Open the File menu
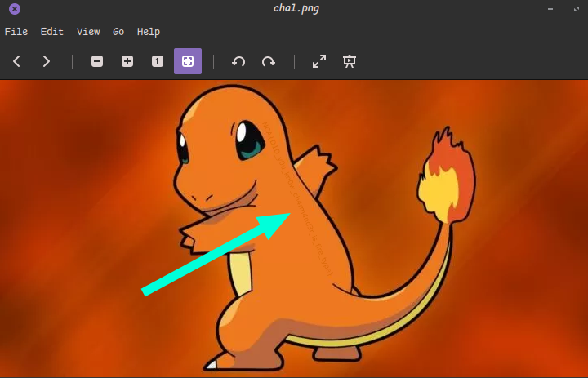The image size is (588, 378). point(16,32)
